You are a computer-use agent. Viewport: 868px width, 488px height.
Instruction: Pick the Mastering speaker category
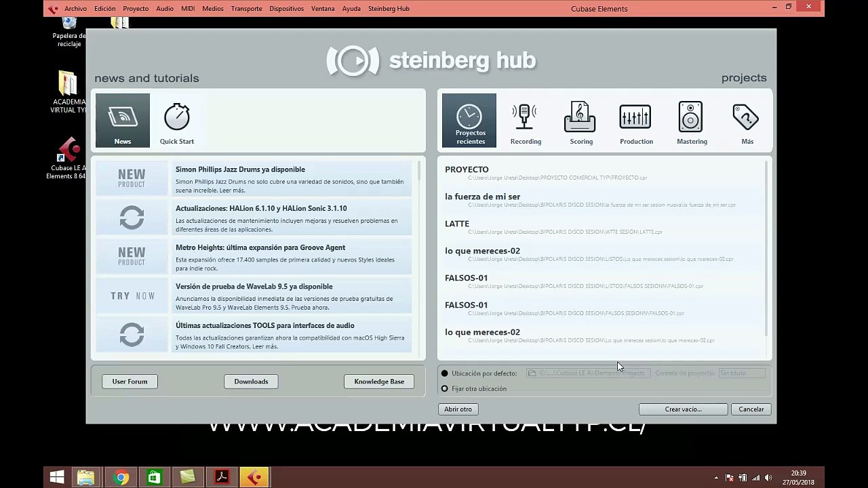pos(692,121)
